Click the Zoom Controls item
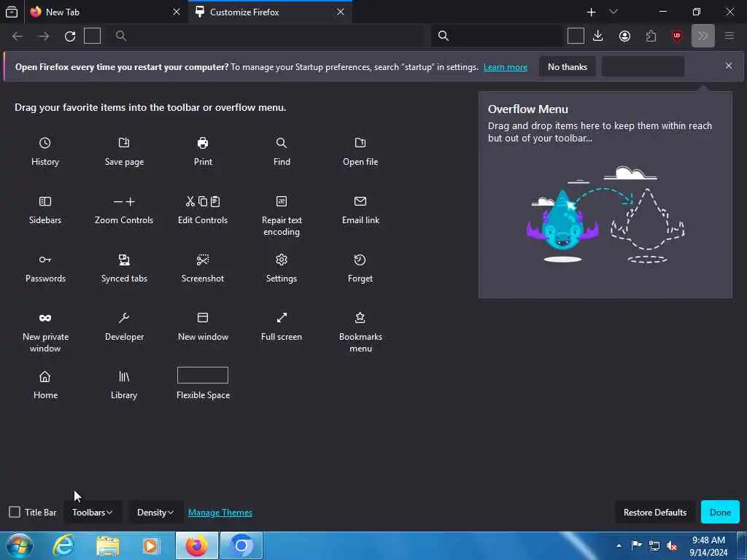The image size is (747, 560). coord(124,210)
